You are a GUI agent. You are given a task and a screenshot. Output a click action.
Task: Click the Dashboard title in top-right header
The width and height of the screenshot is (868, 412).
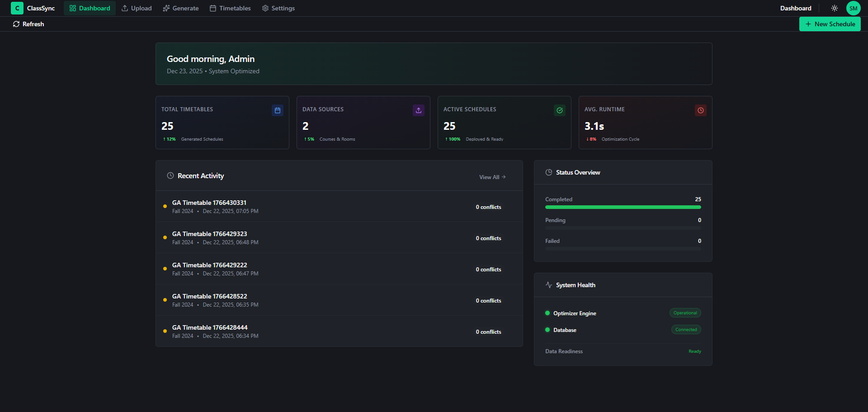[796, 8]
